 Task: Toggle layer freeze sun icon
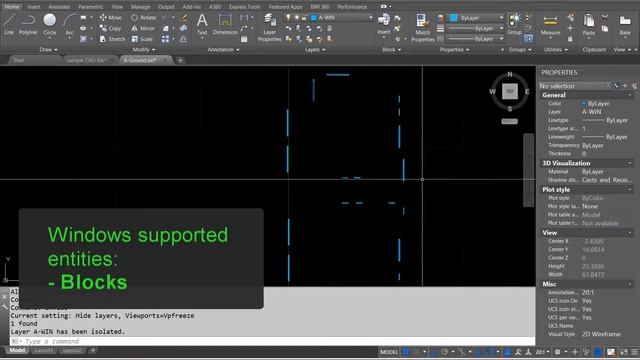(296, 18)
